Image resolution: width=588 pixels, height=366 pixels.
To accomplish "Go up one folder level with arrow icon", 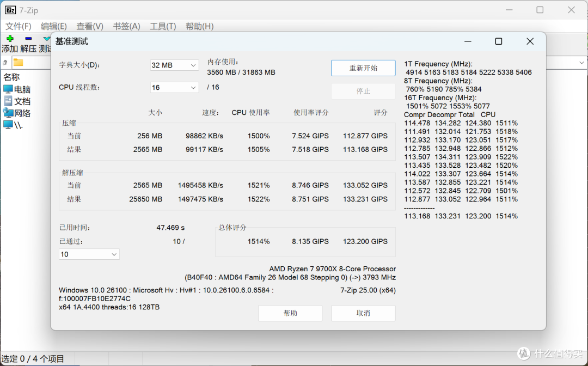I will pyautogui.click(x=5, y=63).
